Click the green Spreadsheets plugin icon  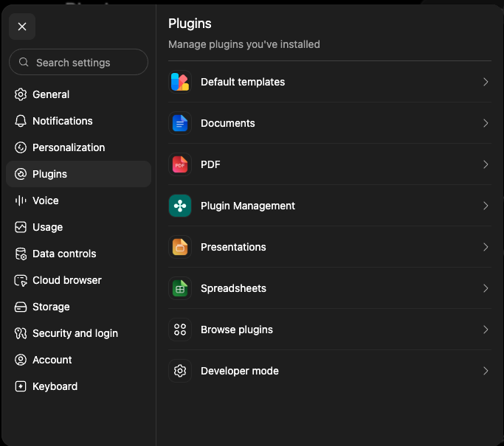click(180, 288)
